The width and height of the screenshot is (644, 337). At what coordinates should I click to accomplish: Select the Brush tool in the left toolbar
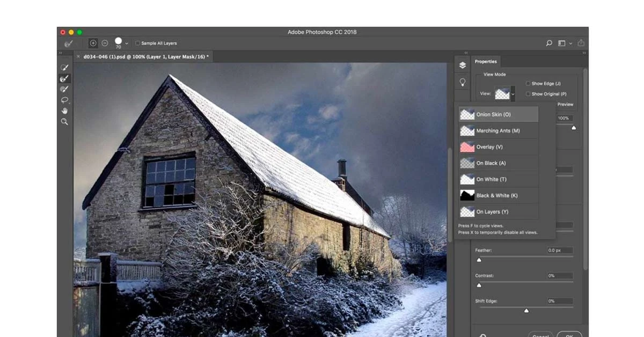64,89
